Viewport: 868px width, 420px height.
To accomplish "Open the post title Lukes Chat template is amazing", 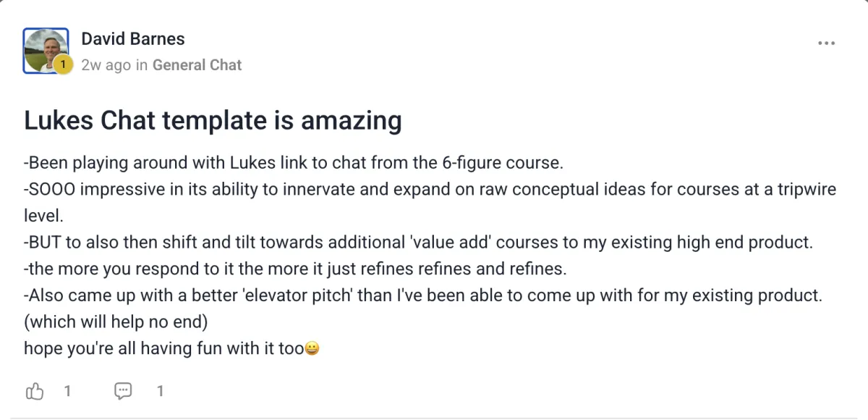I will (x=213, y=120).
